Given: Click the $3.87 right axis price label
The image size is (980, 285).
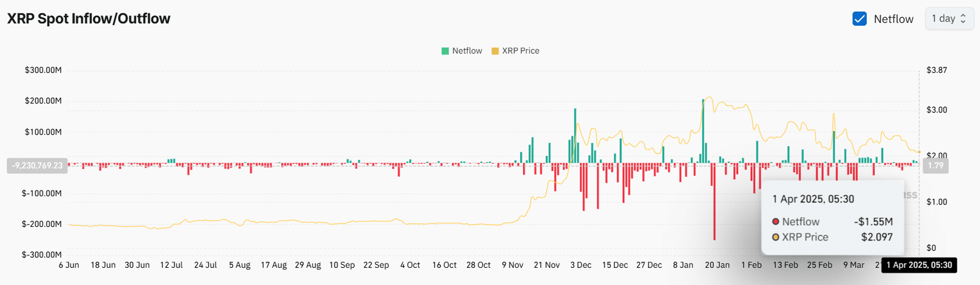Looking at the screenshot, I should (937, 70).
